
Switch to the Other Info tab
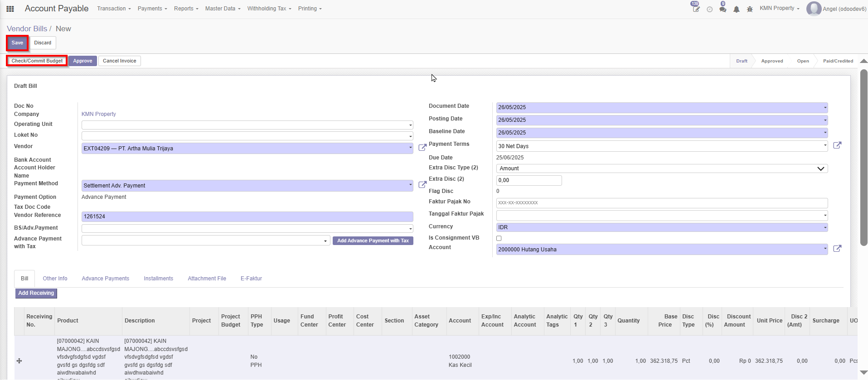point(55,279)
